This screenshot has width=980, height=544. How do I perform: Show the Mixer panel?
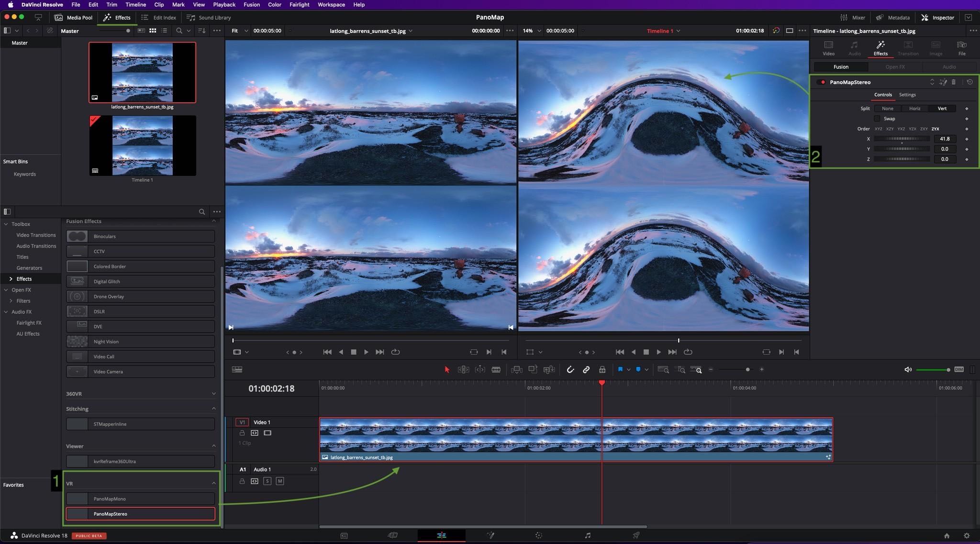click(853, 18)
